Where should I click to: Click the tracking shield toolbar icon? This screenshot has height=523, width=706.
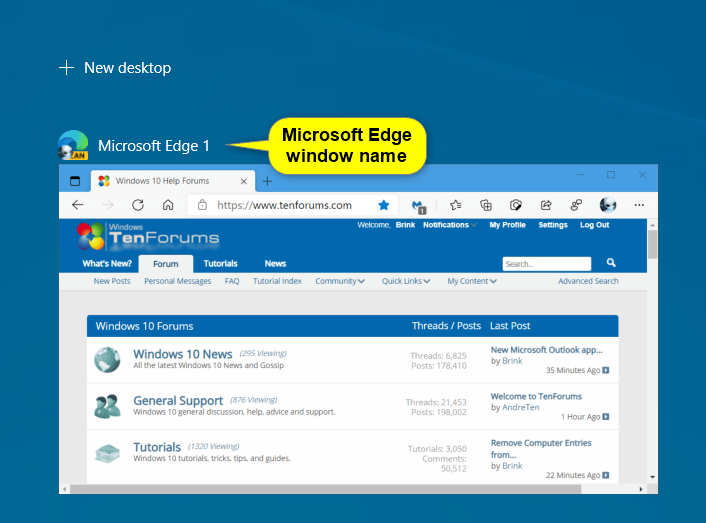pos(516,205)
